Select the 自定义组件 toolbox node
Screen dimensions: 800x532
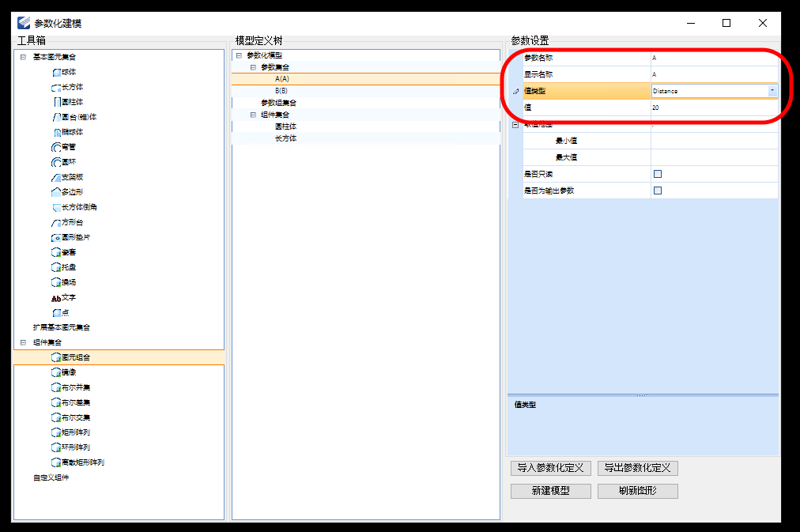(x=51, y=477)
